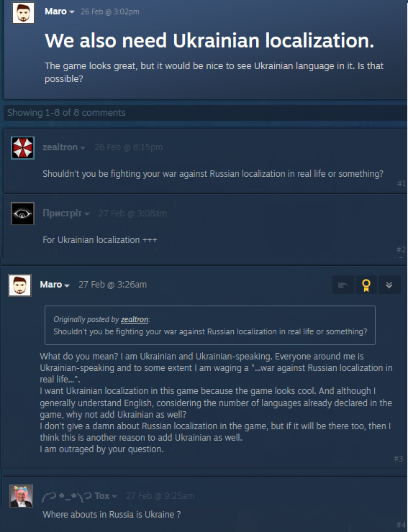408x532 pixels.
Task: Expand the dropdown arrow next to Tox
Action: click(x=114, y=496)
